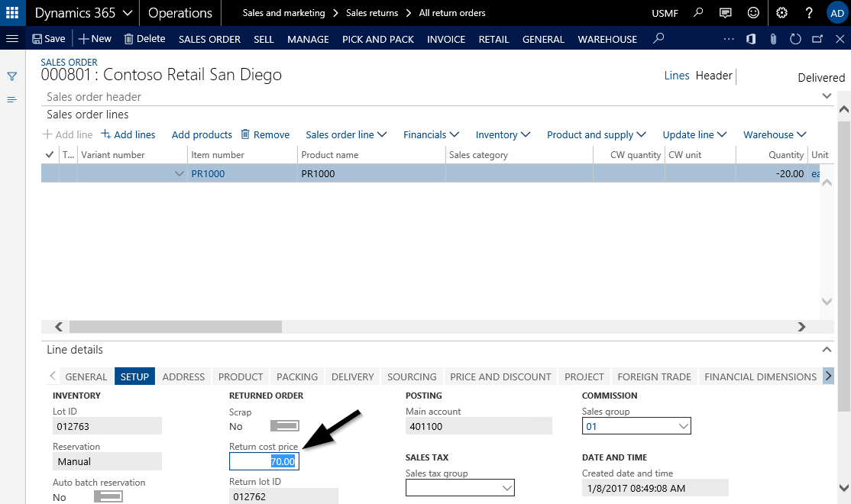The width and height of the screenshot is (851, 504).
Task: Click the select-all checkmark column header
Action: (50, 155)
